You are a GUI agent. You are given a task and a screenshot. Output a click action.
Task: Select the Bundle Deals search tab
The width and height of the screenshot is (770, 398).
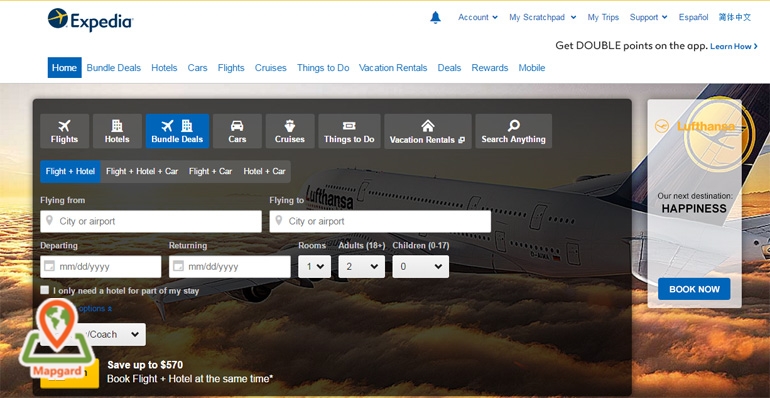[177, 131]
